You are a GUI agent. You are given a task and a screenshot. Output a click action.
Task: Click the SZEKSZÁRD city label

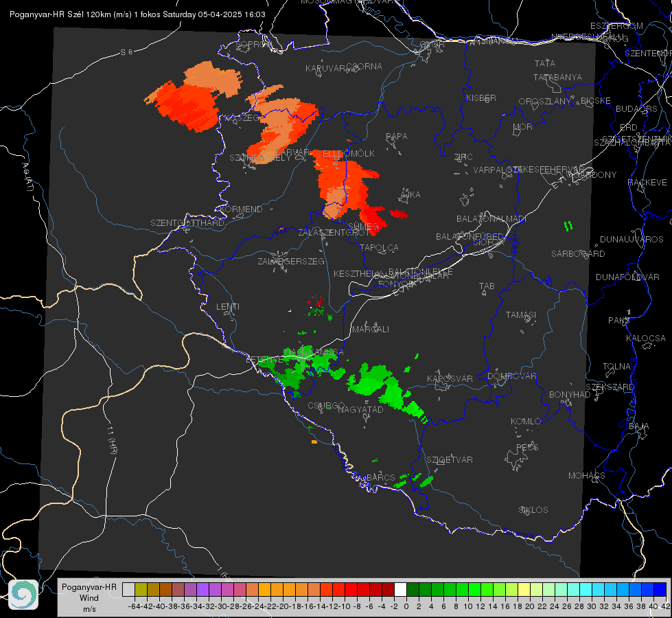click(610, 387)
